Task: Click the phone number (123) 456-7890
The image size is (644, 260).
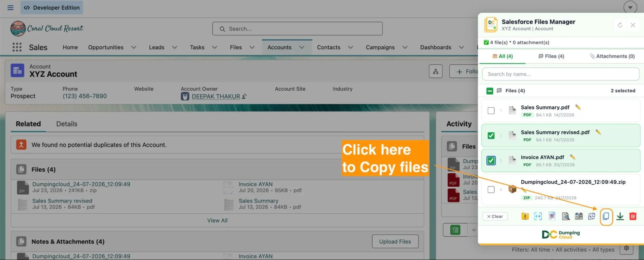Action: pos(84,96)
